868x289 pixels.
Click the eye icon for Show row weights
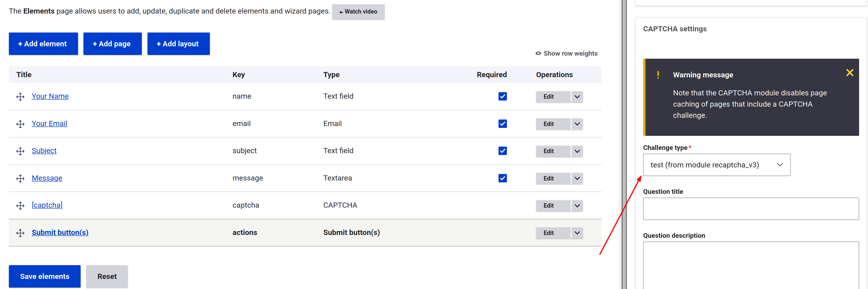click(x=538, y=53)
